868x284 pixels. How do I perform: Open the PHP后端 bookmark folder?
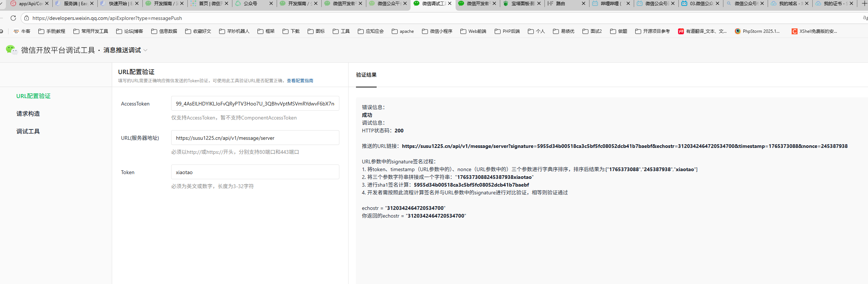click(507, 31)
